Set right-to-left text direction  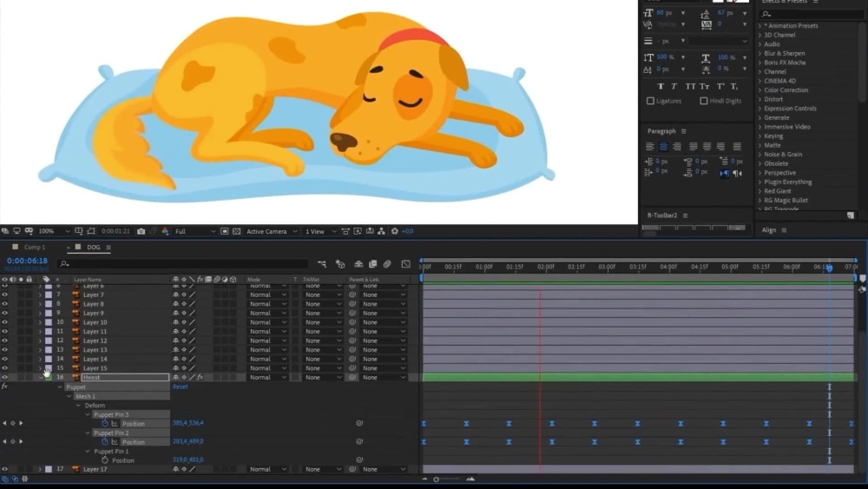point(737,174)
